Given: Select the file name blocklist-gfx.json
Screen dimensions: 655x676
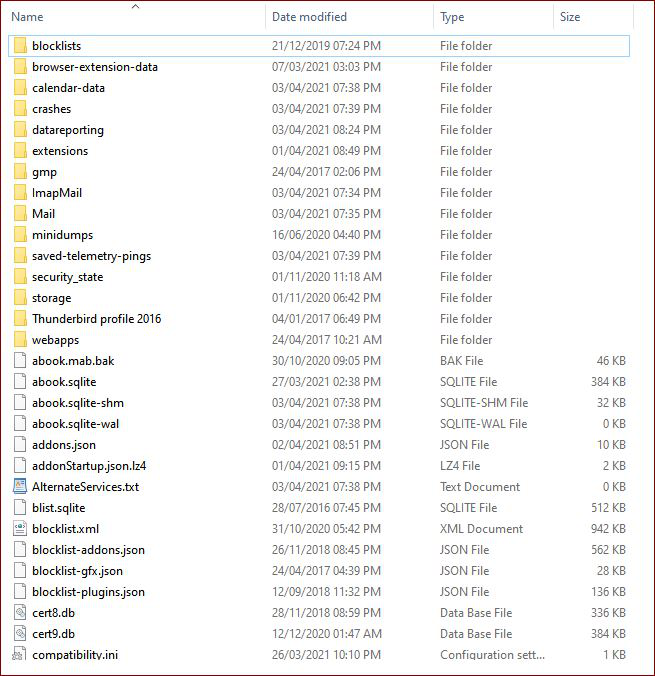Looking at the screenshot, I should click(77, 571).
